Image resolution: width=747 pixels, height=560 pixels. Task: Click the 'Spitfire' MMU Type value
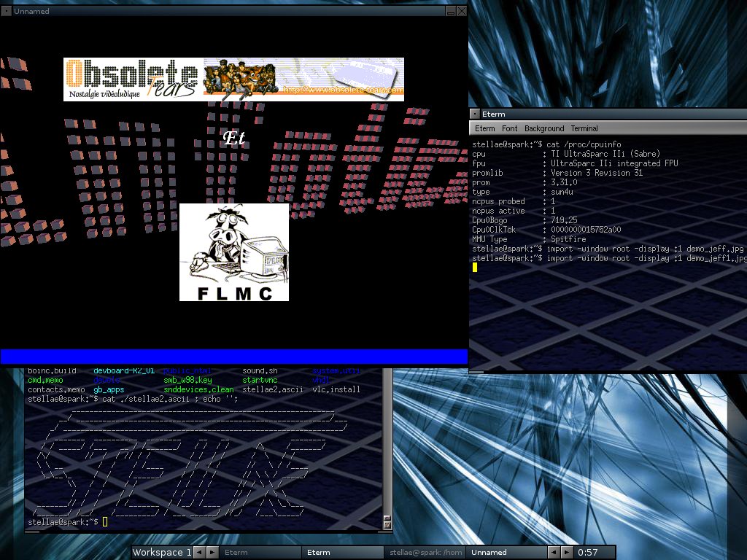pyautogui.click(x=568, y=239)
